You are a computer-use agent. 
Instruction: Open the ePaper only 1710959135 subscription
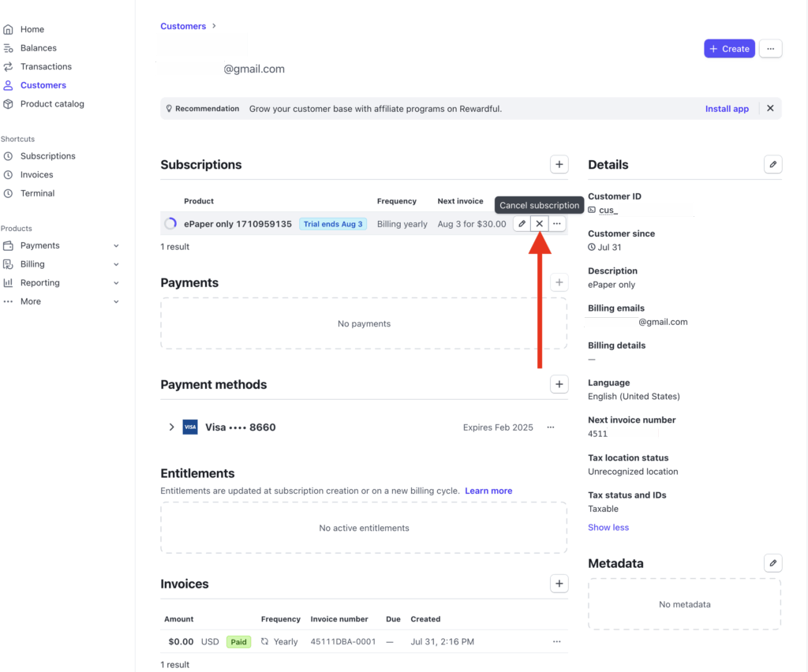[x=238, y=224]
